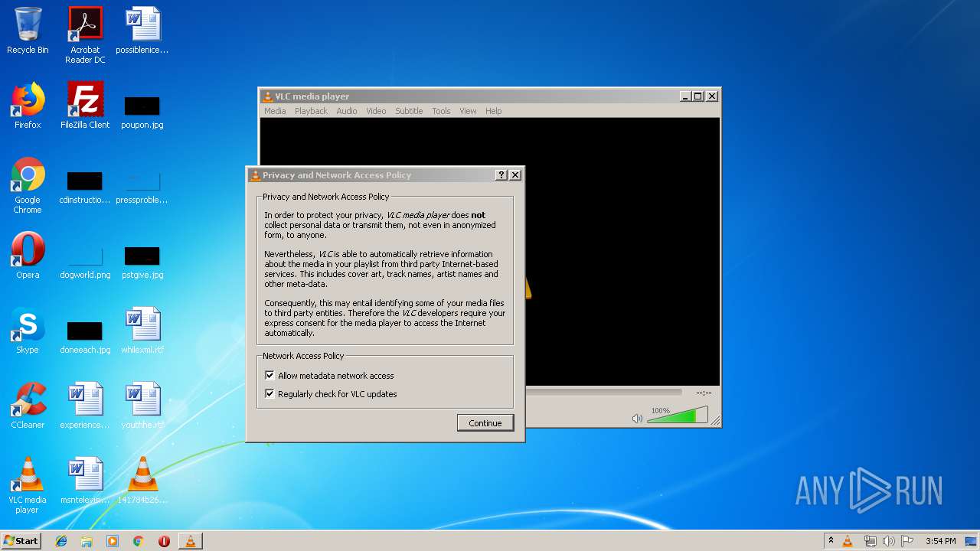The image size is (980, 551).
Task: Open the Help menu in VLC
Action: (x=494, y=111)
